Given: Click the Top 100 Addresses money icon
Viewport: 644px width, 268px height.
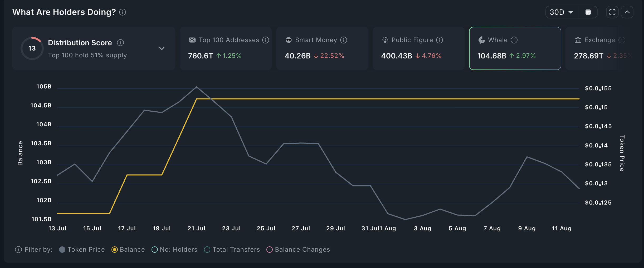Looking at the screenshot, I should click(x=193, y=40).
